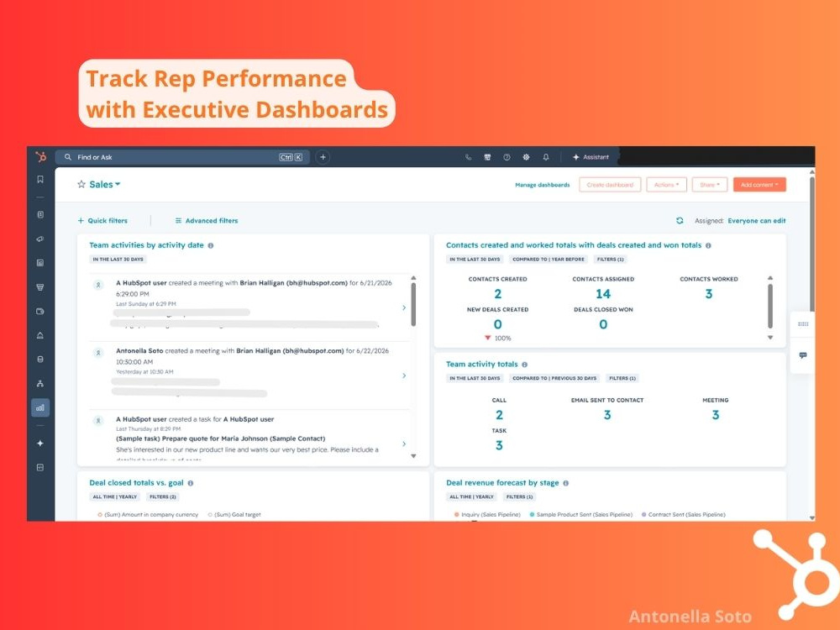Image resolution: width=840 pixels, height=630 pixels.
Task: Open the Notifications bell icon
Action: point(545,157)
